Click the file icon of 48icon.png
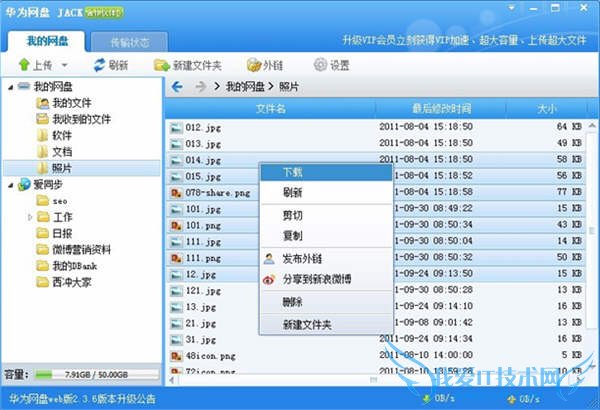The image size is (600, 410). pos(176,356)
